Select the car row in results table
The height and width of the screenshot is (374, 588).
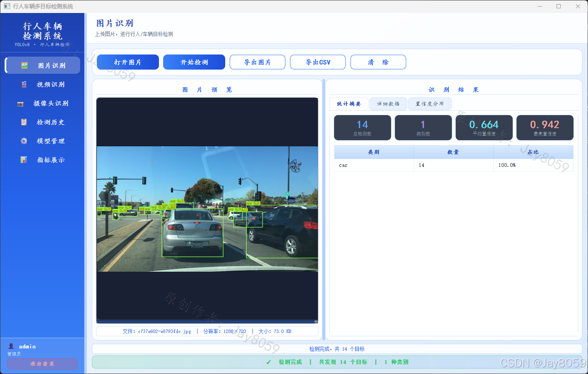coord(453,165)
